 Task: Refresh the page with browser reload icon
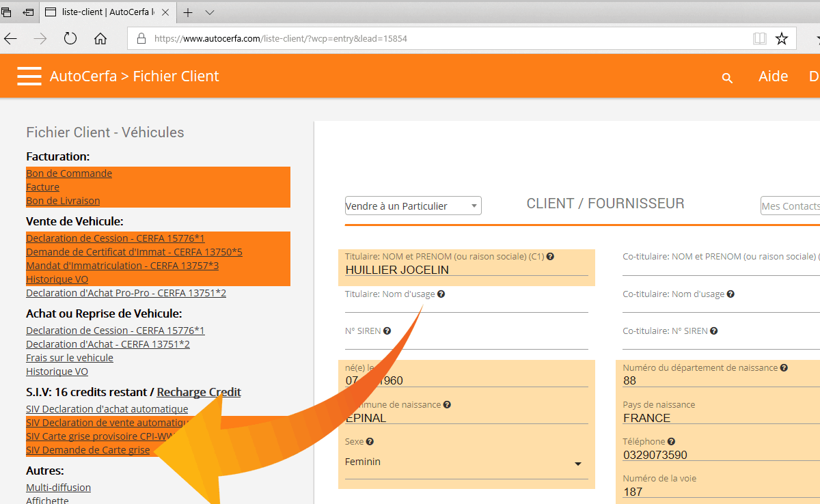(x=70, y=39)
